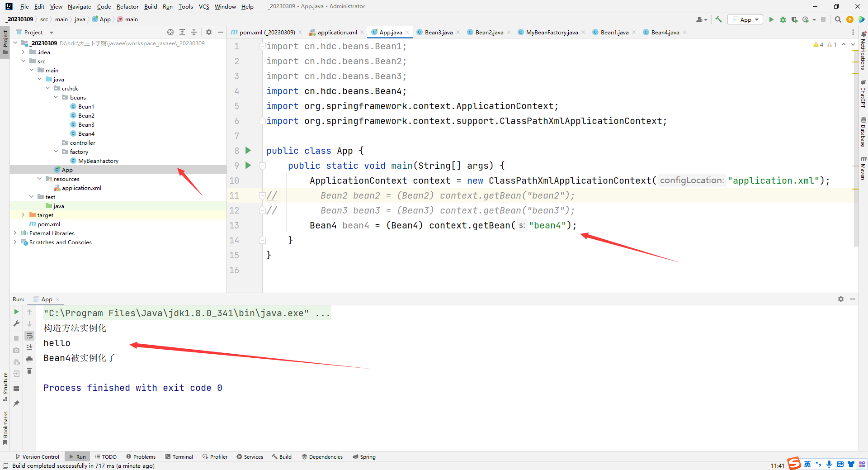Start debugging with the green bug icon
868x470 pixels.
click(783, 19)
